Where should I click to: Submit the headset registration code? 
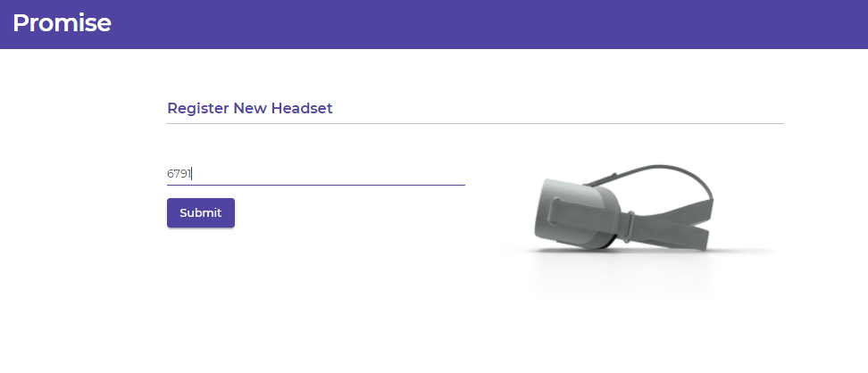(x=200, y=213)
